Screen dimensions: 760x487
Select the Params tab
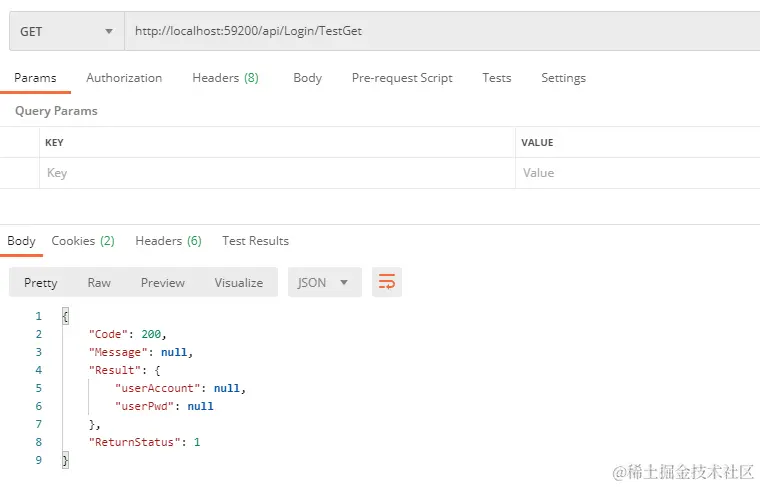[x=35, y=78]
